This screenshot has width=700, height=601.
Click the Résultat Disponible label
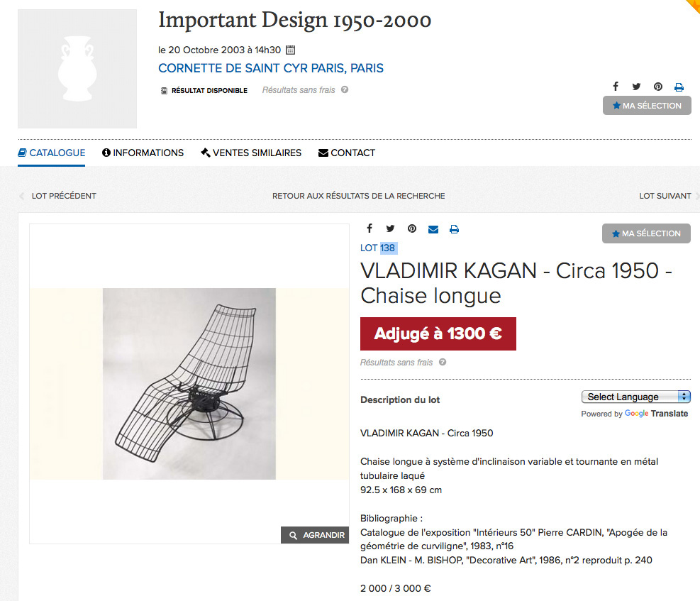coord(209,91)
